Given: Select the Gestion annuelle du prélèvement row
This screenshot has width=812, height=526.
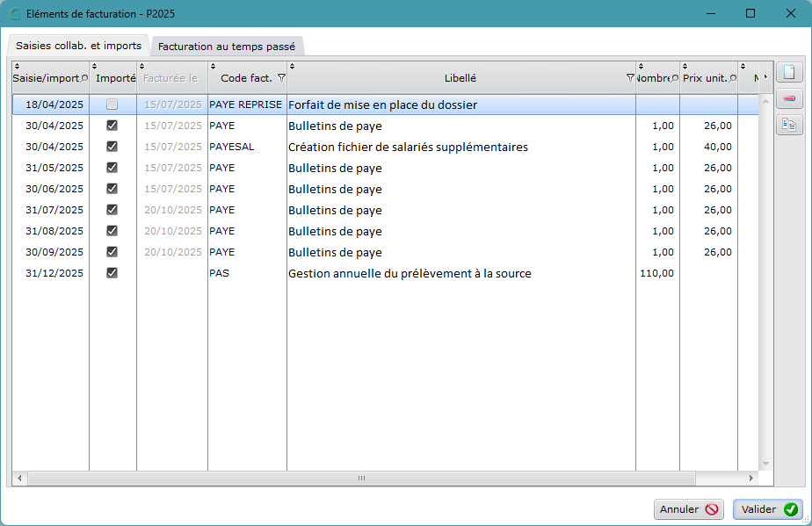Looking at the screenshot, I should point(385,273).
